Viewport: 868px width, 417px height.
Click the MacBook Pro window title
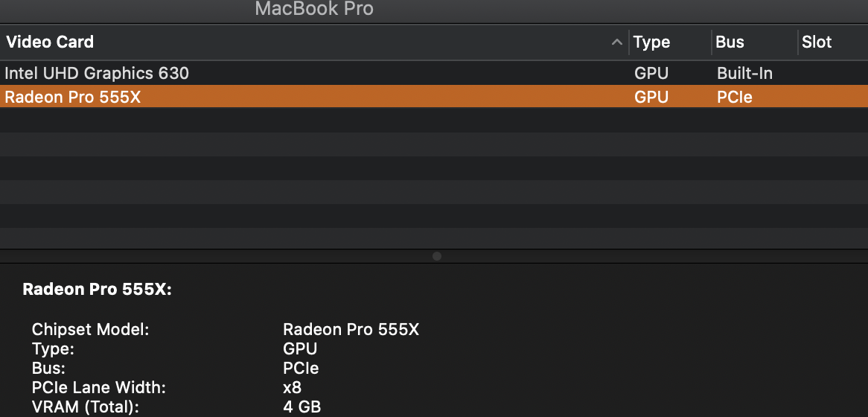(x=314, y=9)
